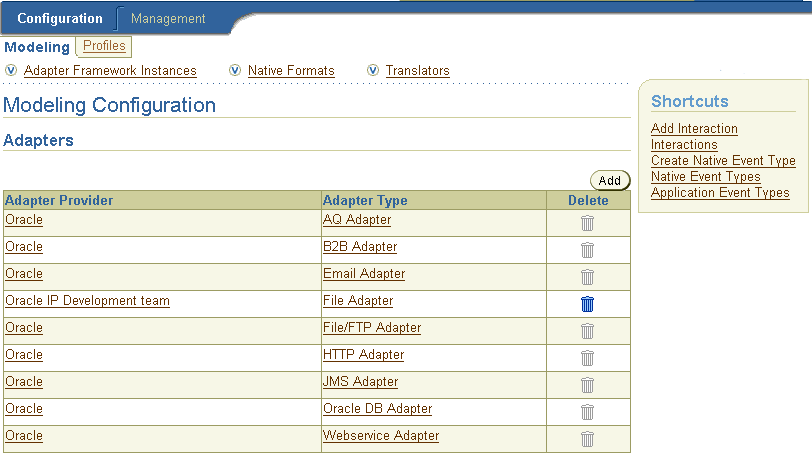Click arrow icon beside Translators
812x458 pixels.
point(373,70)
